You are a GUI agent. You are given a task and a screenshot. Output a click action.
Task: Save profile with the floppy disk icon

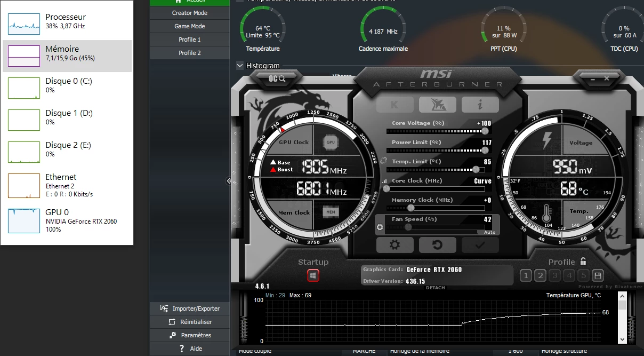click(598, 275)
